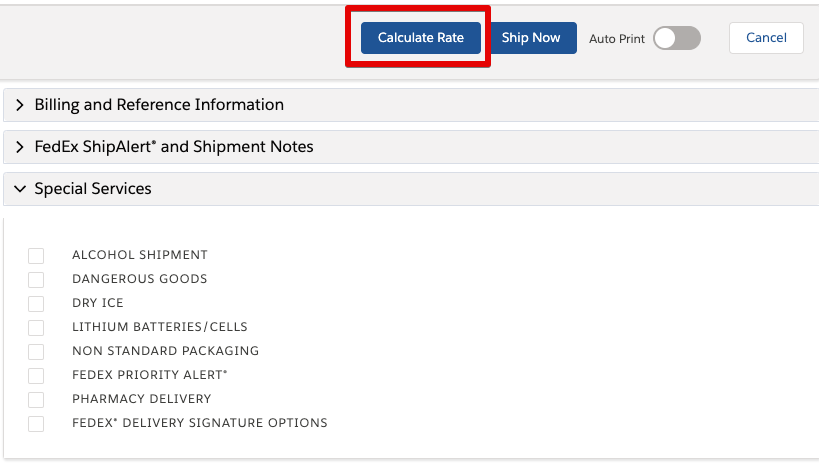This screenshot has width=819, height=469.
Task: Enable the Dangerous Goods checkbox
Action: [x=36, y=280]
